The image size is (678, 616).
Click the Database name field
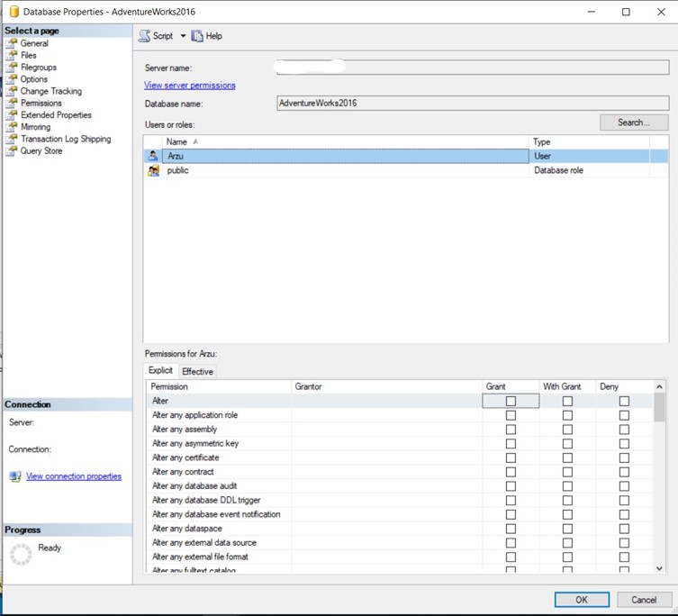[473, 103]
